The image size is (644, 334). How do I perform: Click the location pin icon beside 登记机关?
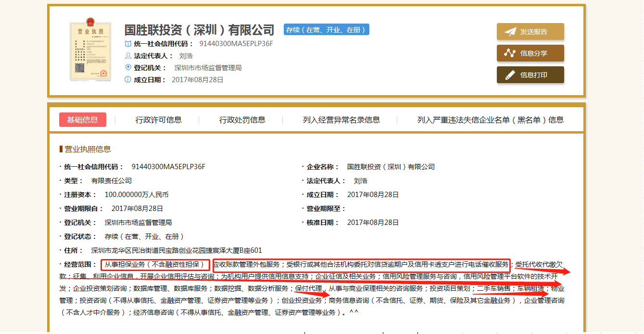pyautogui.click(x=128, y=67)
